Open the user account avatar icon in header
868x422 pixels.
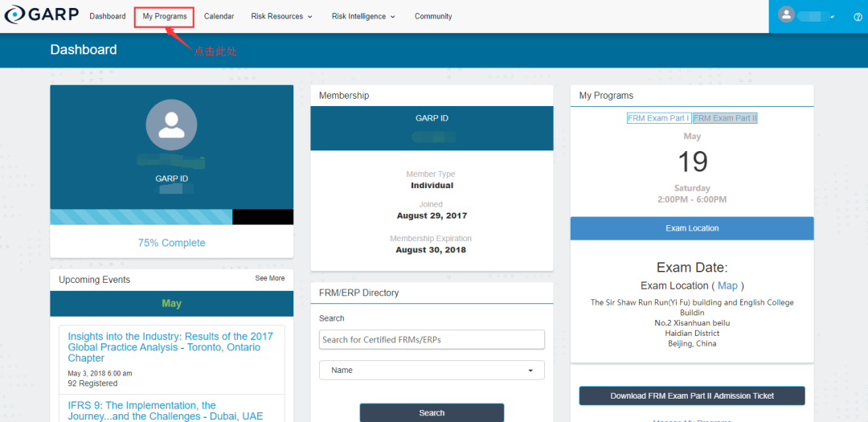click(x=786, y=14)
